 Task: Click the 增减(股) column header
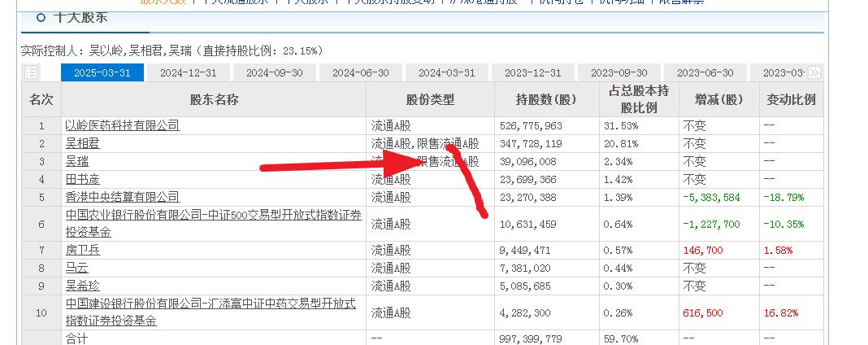coord(719,100)
